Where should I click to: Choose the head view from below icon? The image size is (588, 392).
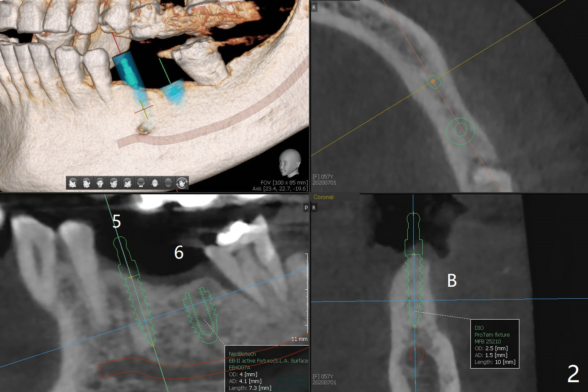click(x=155, y=183)
